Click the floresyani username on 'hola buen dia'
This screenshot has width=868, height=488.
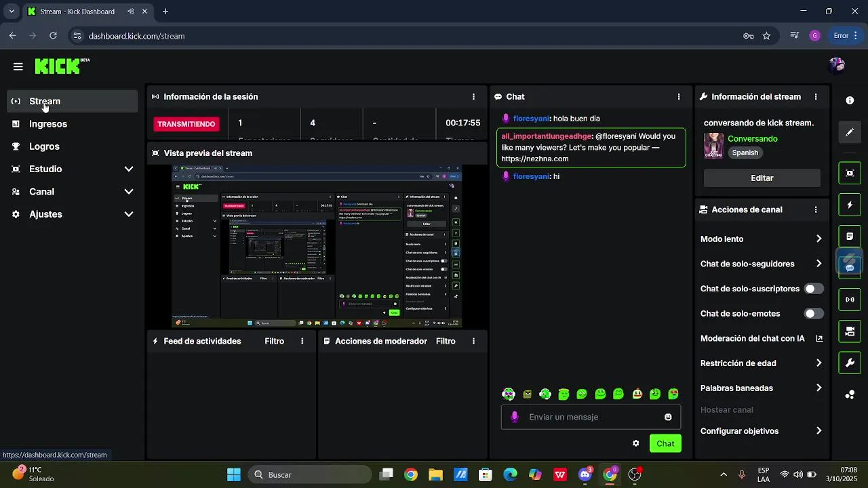[531, 119]
